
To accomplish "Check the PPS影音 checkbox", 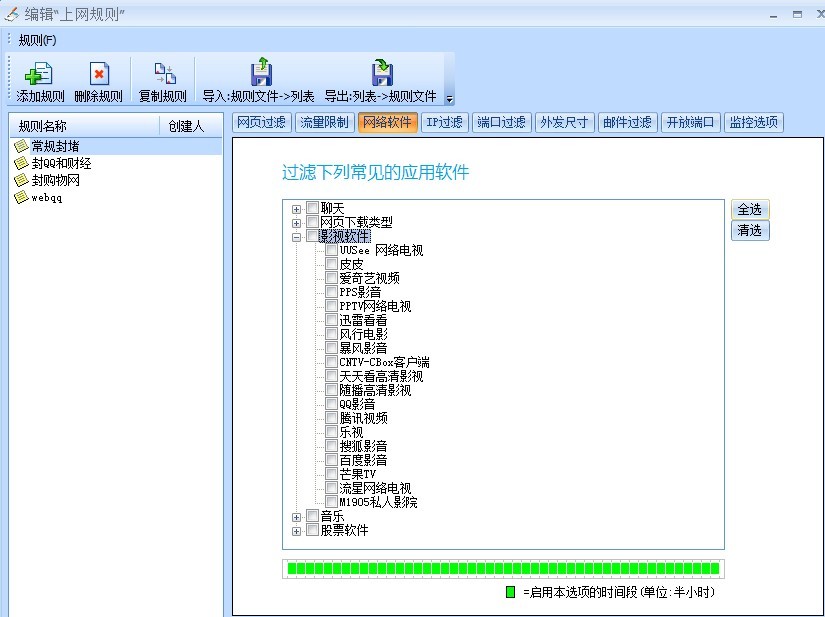I will pos(331,291).
